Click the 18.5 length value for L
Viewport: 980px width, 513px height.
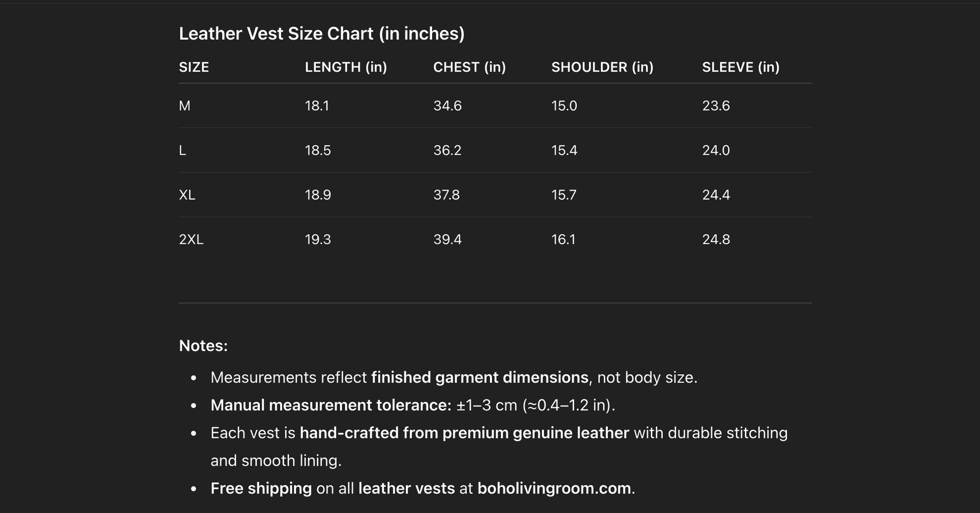(x=318, y=150)
